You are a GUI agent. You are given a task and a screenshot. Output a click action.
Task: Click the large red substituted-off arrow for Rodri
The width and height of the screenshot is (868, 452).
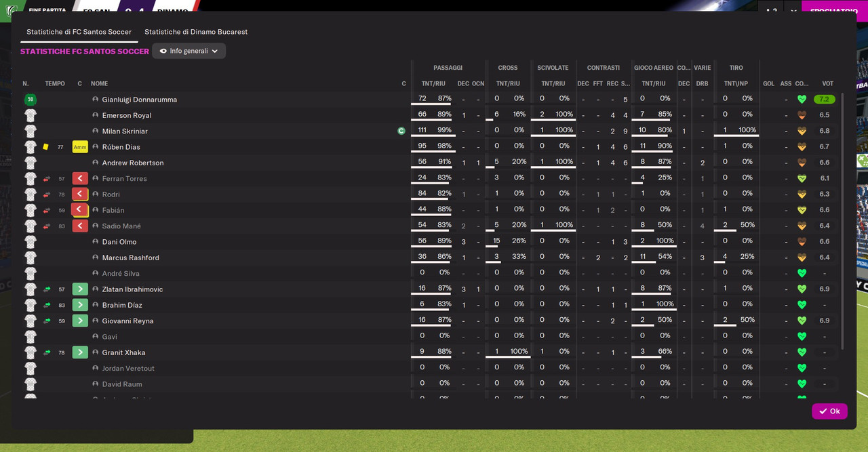tap(80, 194)
